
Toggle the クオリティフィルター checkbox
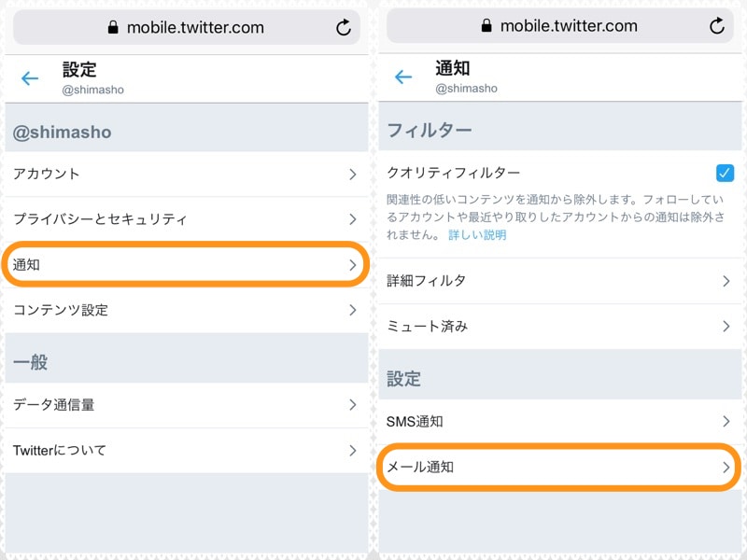725,173
